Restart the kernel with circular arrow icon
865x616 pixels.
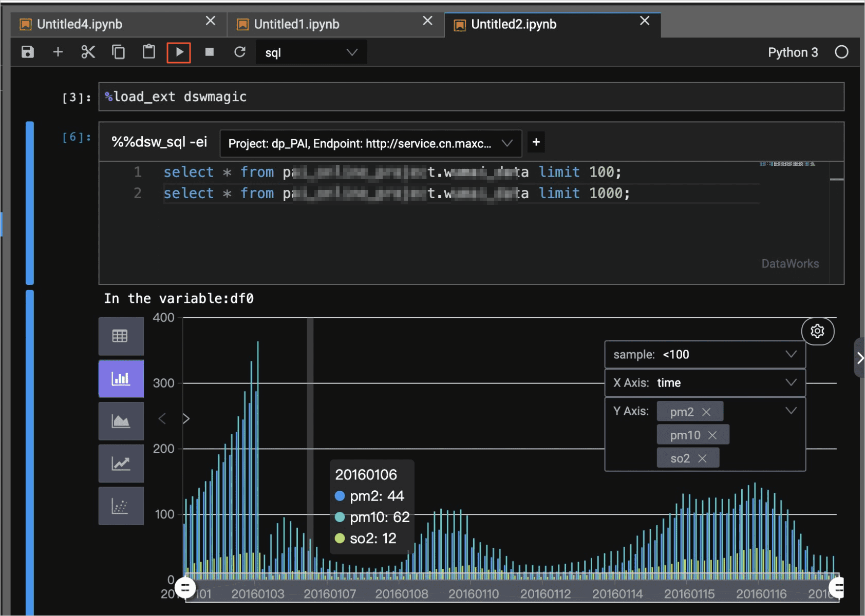coord(240,52)
